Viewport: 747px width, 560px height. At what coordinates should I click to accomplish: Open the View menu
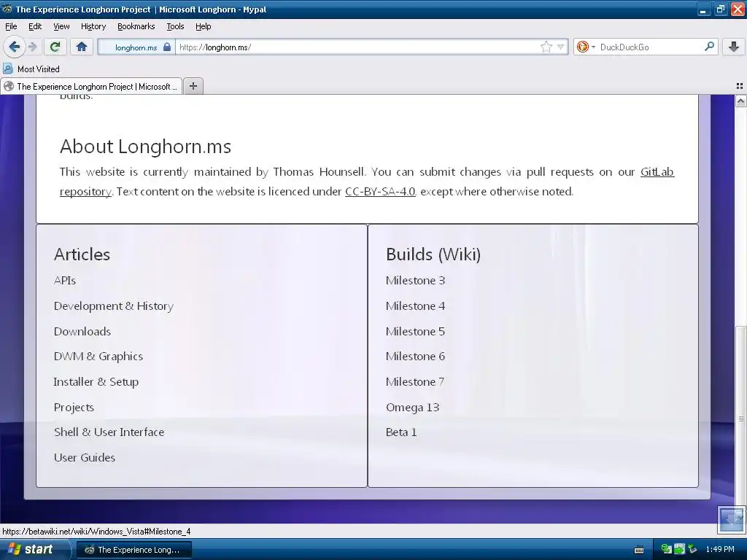click(x=61, y=26)
